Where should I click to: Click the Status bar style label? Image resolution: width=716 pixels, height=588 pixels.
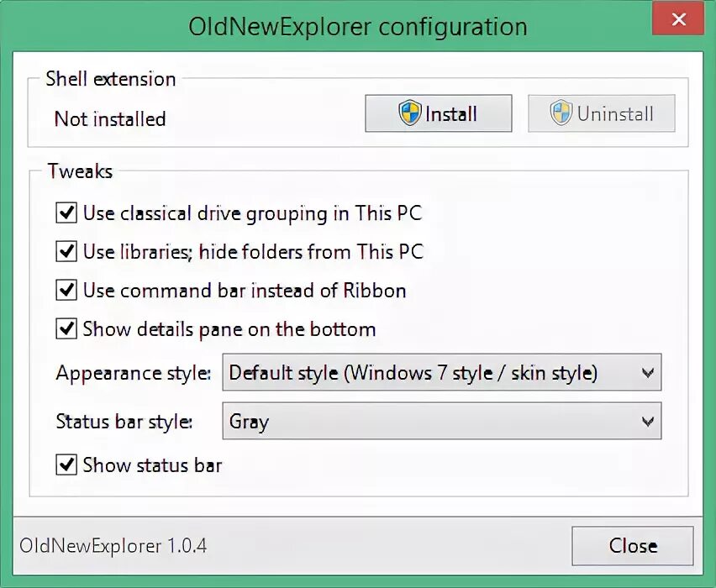tap(124, 422)
